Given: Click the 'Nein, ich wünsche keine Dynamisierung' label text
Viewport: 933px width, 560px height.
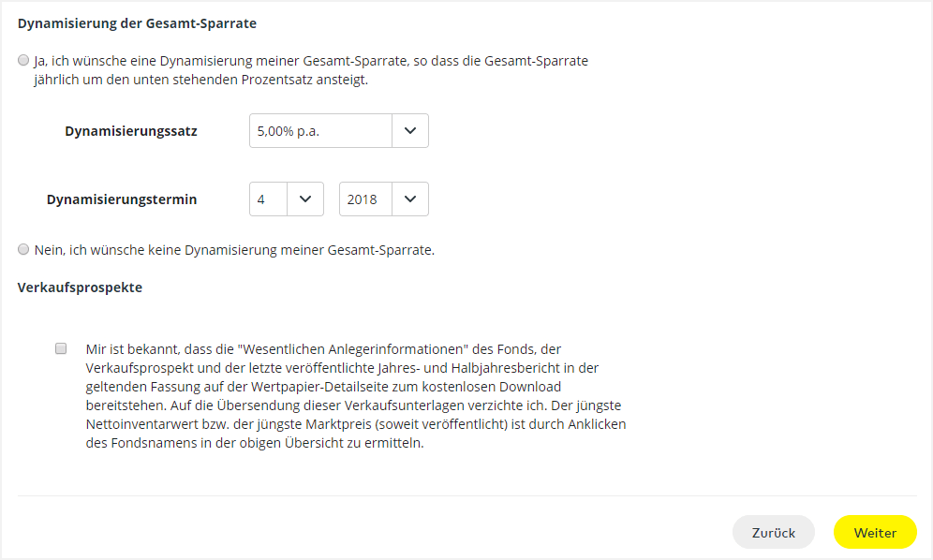Looking at the screenshot, I should pyautogui.click(x=233, y=251).
